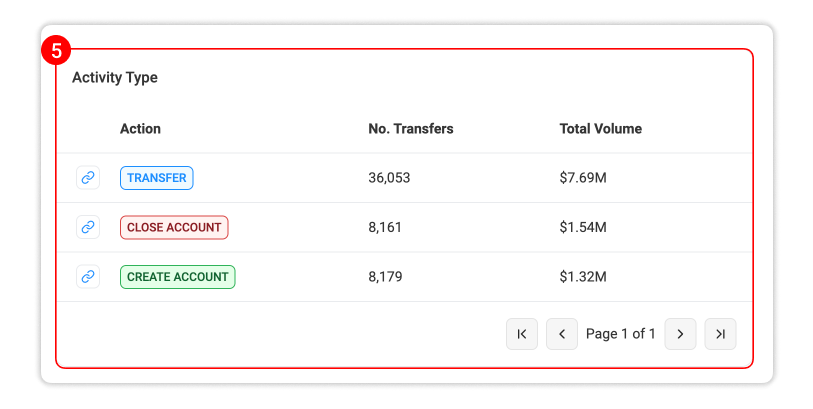Viewport: 813px width, 409px height.
Task: Click the Activity Type panel title
Action: pos(115,77)
